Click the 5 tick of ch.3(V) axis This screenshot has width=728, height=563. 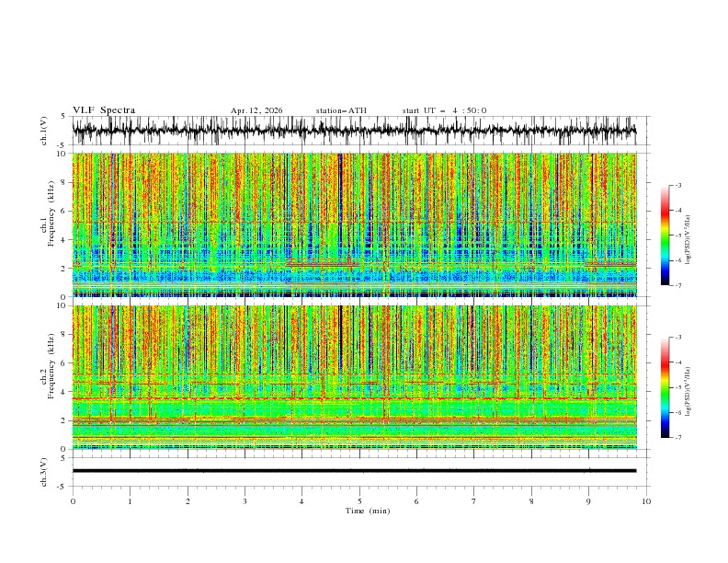click(x=63, y=457)
